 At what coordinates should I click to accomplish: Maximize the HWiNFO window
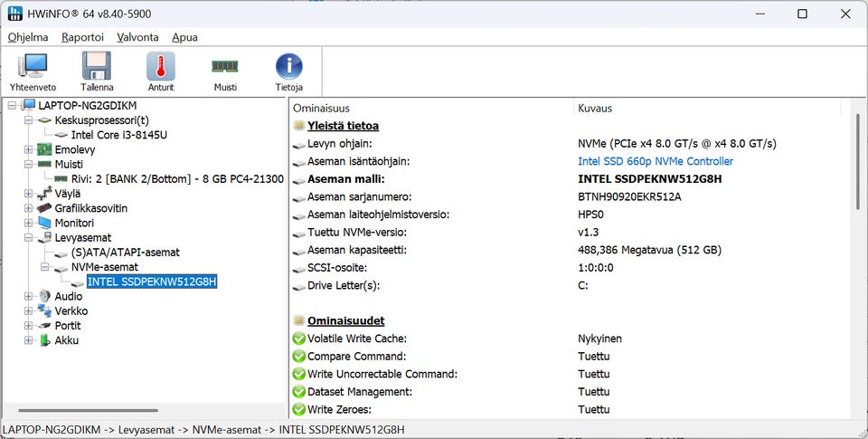(x=802, y=14)
